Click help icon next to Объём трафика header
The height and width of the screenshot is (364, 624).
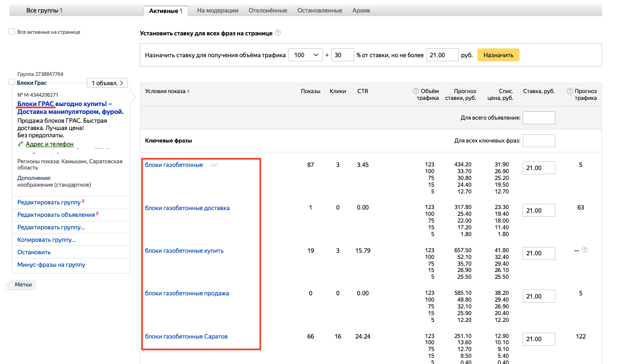pos(415,91)
